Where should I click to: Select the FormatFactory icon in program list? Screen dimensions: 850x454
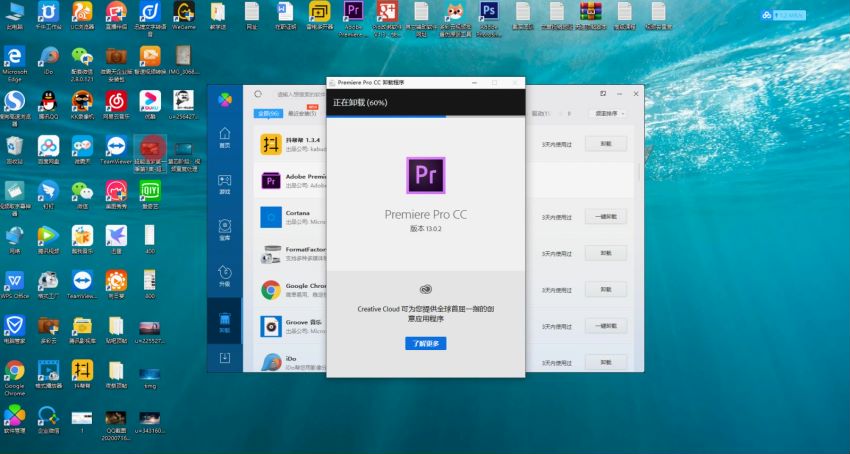[x=271, y=254]
